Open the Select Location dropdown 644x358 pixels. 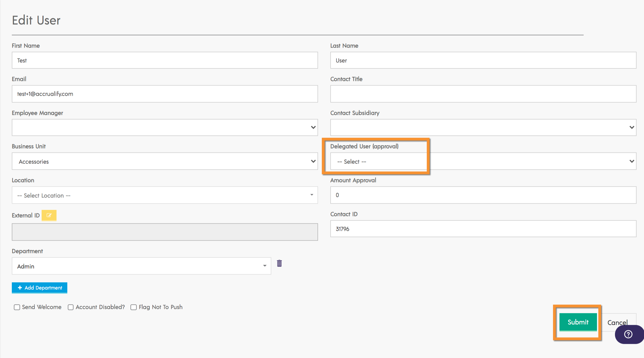[x=165, y=195]
